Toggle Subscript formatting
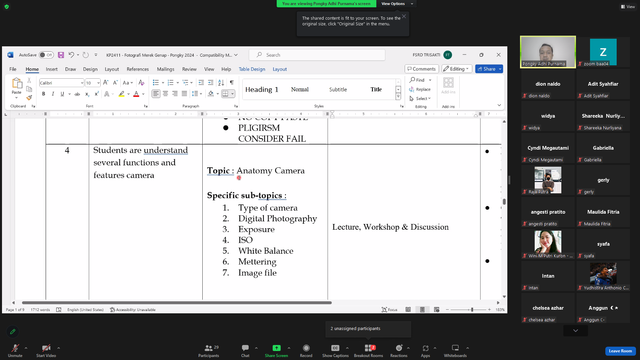This screenshot has height=360, width=640. coord(87,94)
